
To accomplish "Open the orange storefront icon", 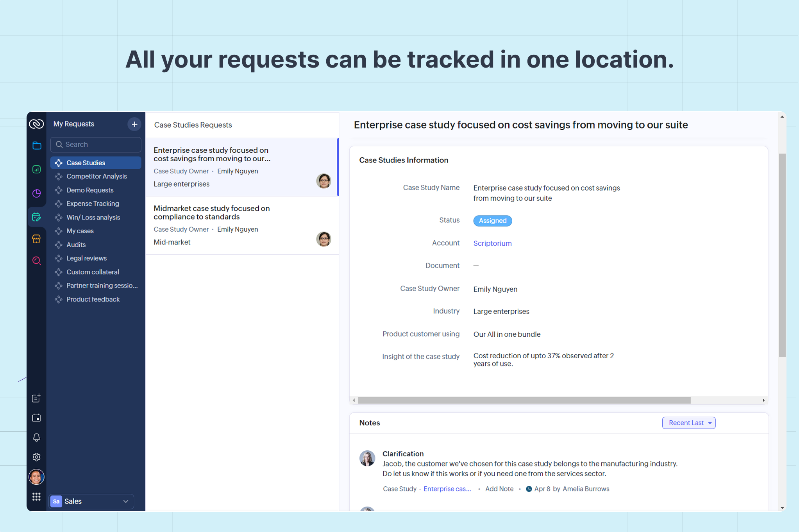I will (x=37, y=239).
